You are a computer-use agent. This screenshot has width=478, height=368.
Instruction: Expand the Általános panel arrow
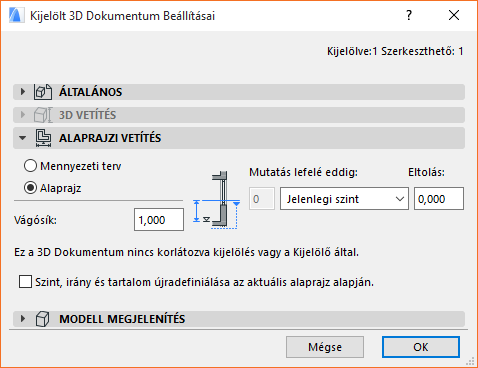23,92
